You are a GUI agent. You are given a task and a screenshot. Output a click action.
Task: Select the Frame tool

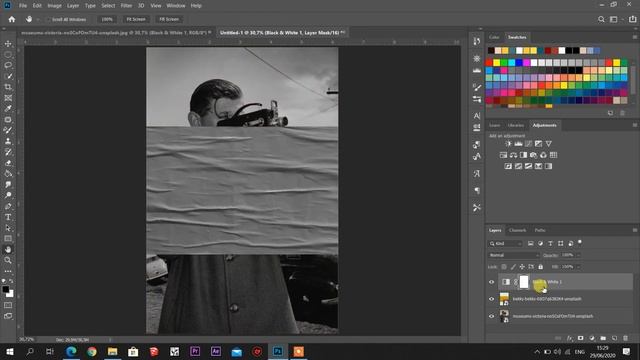[8, 98]
